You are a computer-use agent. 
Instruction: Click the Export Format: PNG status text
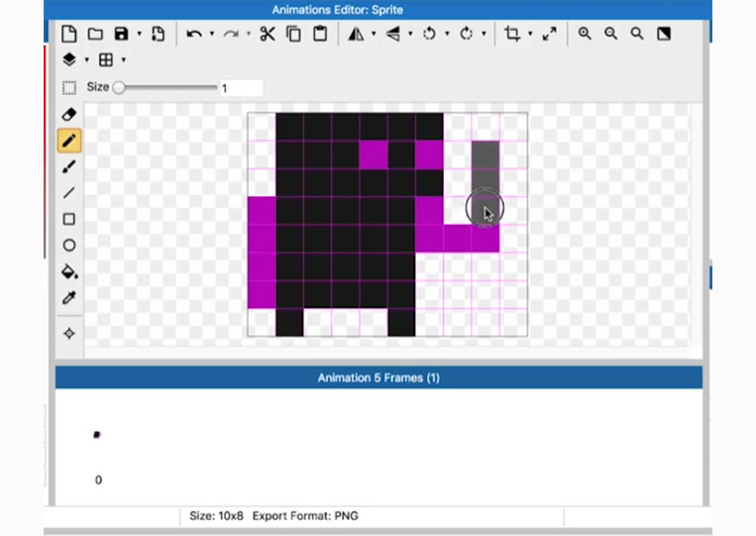(x=305, y=516)
